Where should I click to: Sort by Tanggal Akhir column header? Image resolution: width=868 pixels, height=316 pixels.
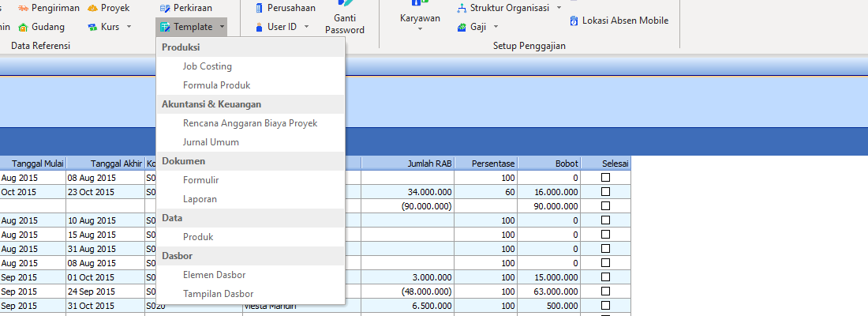tap(105, 164)
